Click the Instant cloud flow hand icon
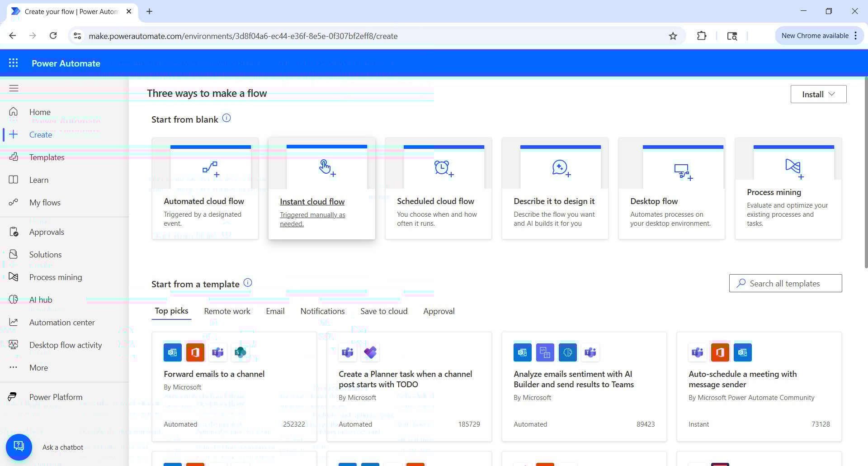The width and height of the screenshot is (868, 466). click(327, 168)
